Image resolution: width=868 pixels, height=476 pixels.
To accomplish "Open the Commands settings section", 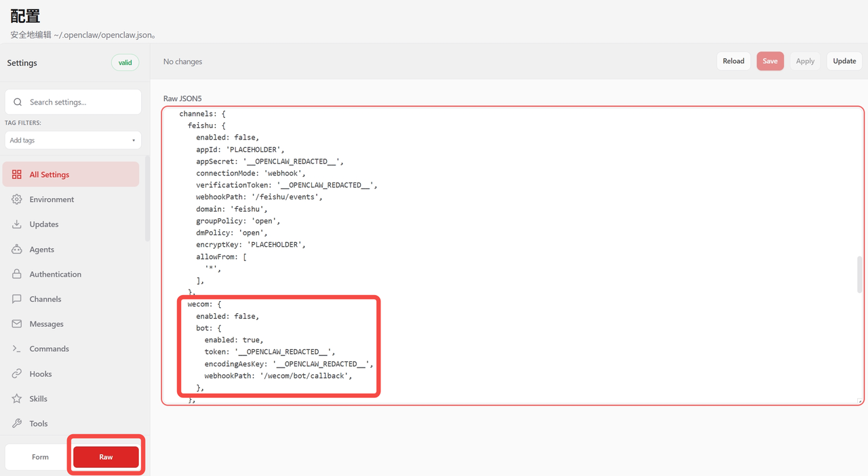I will point(49,349).
